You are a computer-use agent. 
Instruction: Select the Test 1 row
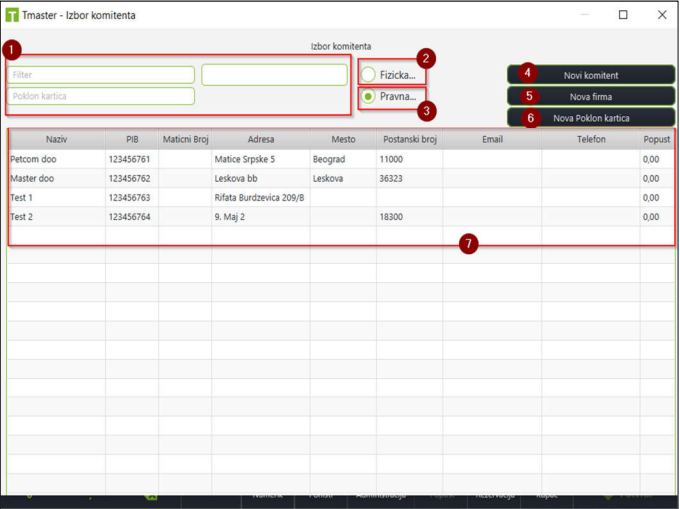341,198
